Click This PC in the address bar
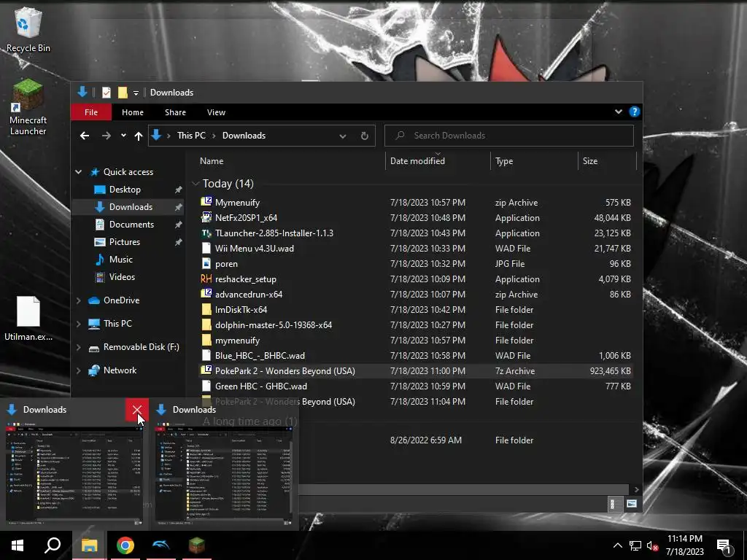747x560 pixels. point(191,136)
